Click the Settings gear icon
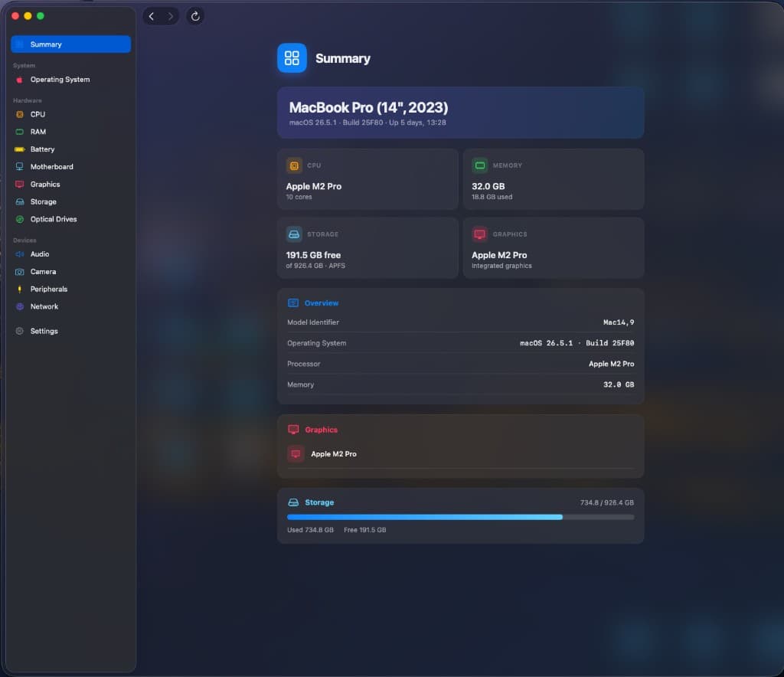The height and width of the screenshot is (677, 784). click(x=19, y=332)
